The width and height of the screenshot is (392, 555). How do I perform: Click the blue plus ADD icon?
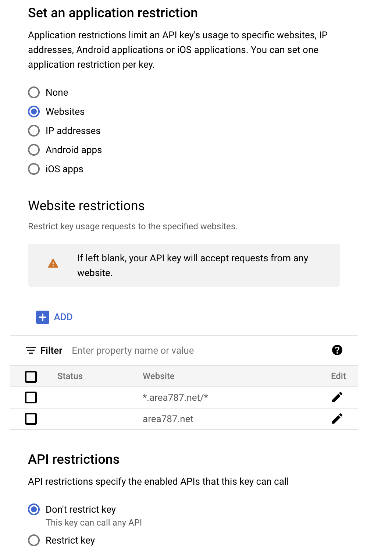[x=43, y=317]
